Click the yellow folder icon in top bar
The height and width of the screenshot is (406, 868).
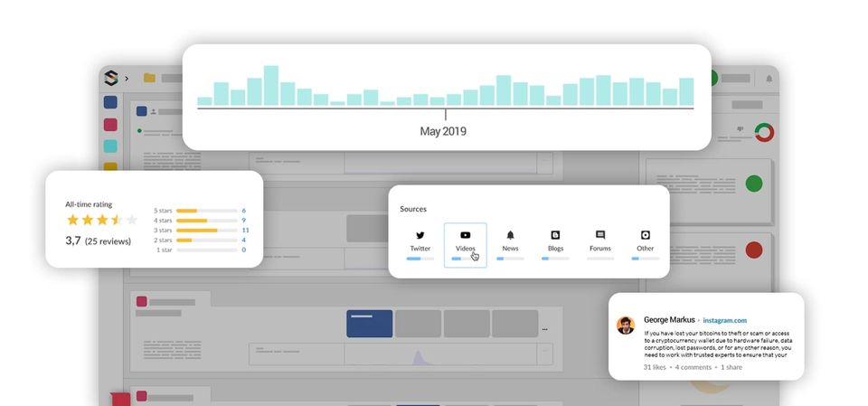coord(149,78)
